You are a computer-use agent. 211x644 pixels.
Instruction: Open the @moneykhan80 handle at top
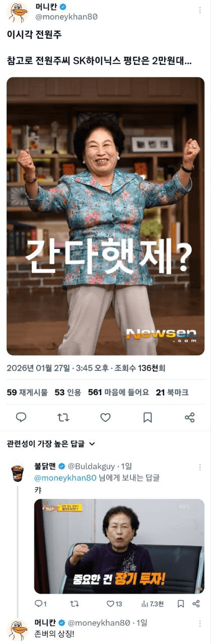point(65,17)
